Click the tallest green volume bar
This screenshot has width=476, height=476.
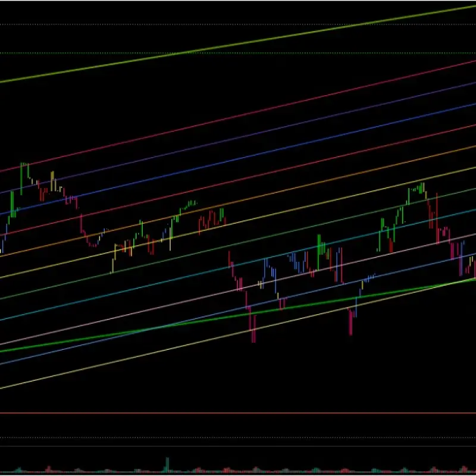(x=167, y=464)
